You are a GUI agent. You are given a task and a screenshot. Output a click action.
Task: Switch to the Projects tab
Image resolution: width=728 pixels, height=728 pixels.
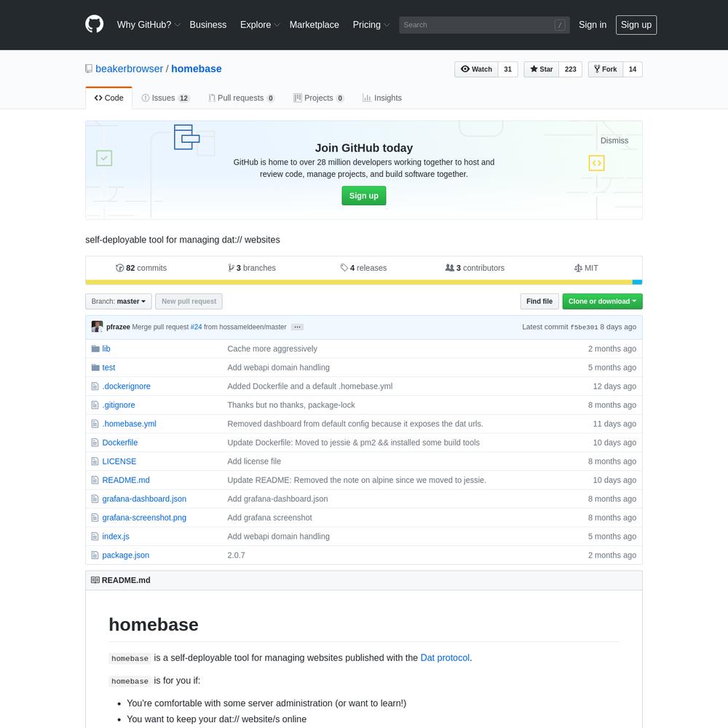(x=319, y=98)
